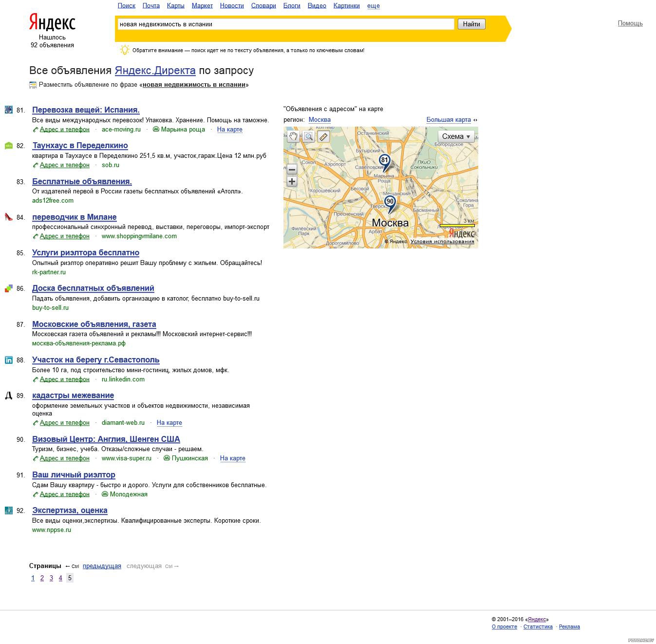The image size is (656, 644).
Task: Go to results page 1
Action: (x=33, y=578)
